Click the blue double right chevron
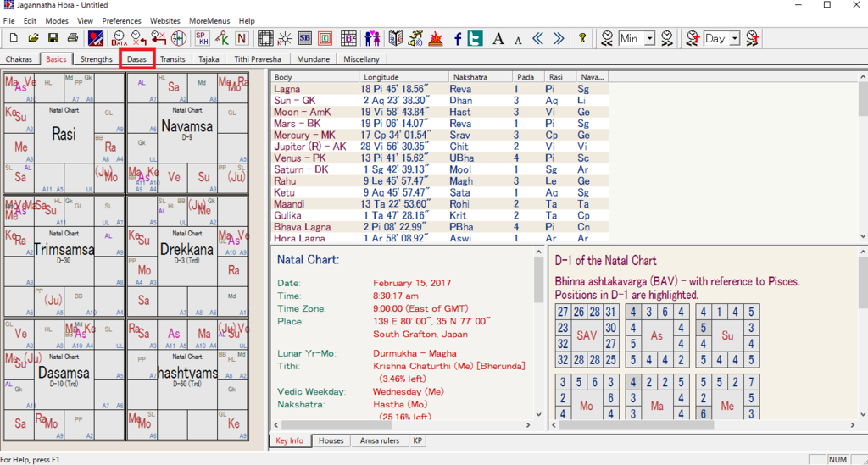This screenshot has width=868, height=465. (559, 38)
